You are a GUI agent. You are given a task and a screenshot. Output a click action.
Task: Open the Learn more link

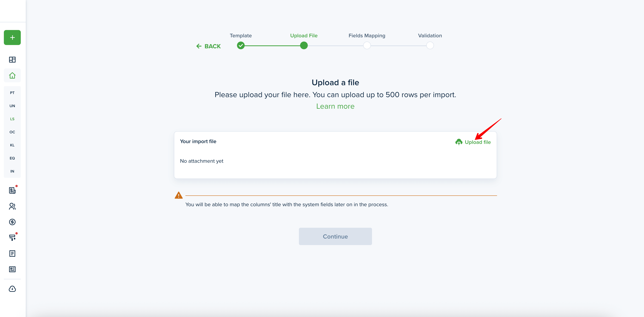point(335,106)
